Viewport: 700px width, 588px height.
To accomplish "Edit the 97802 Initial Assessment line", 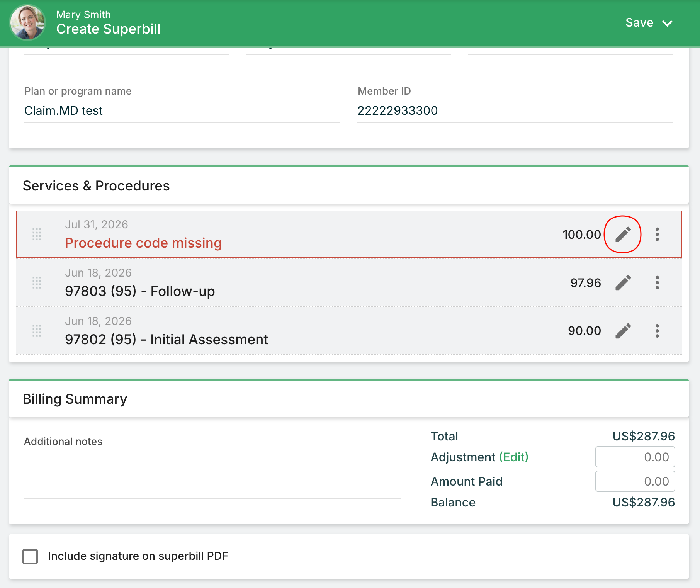I will point(623,331).
